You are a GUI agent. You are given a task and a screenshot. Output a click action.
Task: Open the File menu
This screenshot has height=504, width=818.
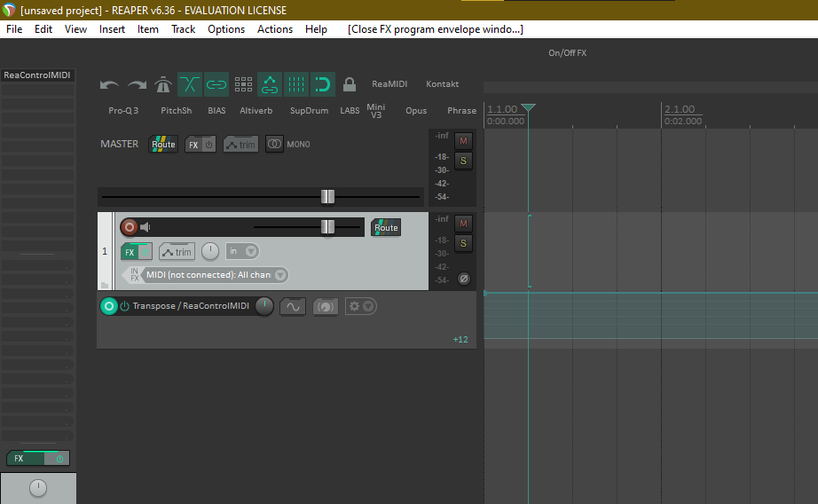tap(14, 29)
